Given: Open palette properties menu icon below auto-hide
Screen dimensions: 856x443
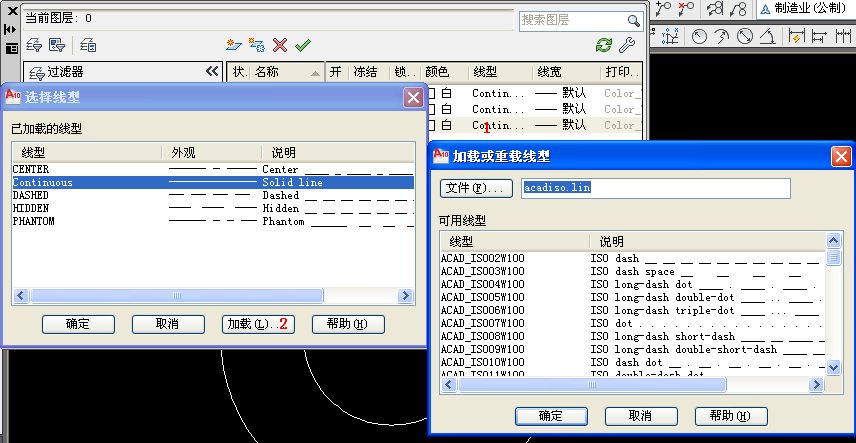Looking at the screenshot, I should [11, 48].
